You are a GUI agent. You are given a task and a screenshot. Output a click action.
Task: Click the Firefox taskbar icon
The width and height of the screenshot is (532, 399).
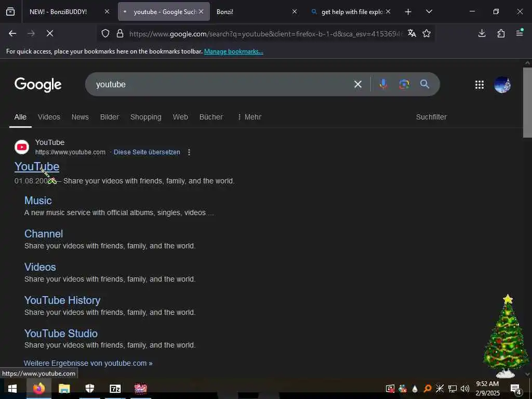pyautogui.click(x=38, y=389)
